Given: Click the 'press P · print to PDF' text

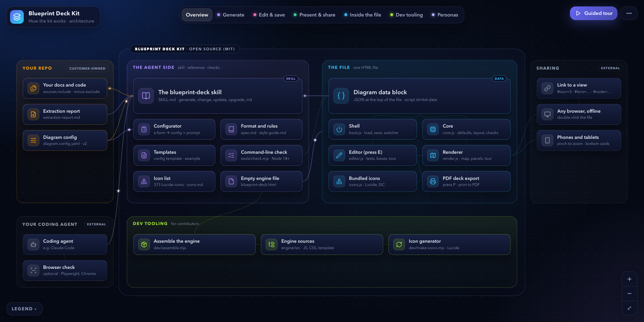Looking at the screenshot, I should 461,185.
